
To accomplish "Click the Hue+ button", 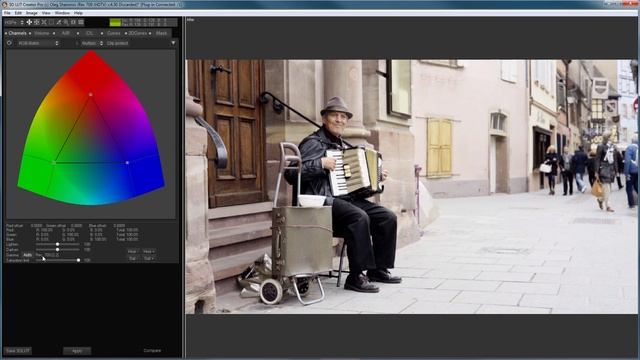I will tap(149, 251).
